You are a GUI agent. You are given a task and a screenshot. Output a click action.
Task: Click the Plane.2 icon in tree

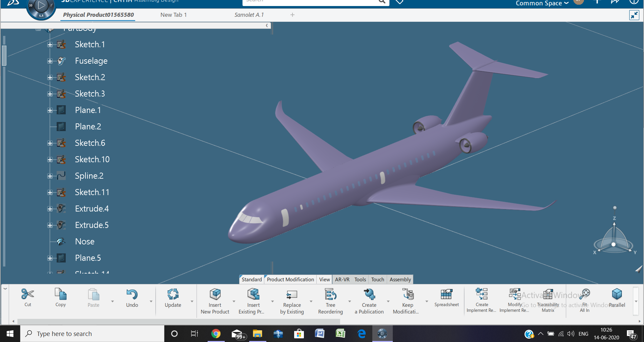pos(61,126)
